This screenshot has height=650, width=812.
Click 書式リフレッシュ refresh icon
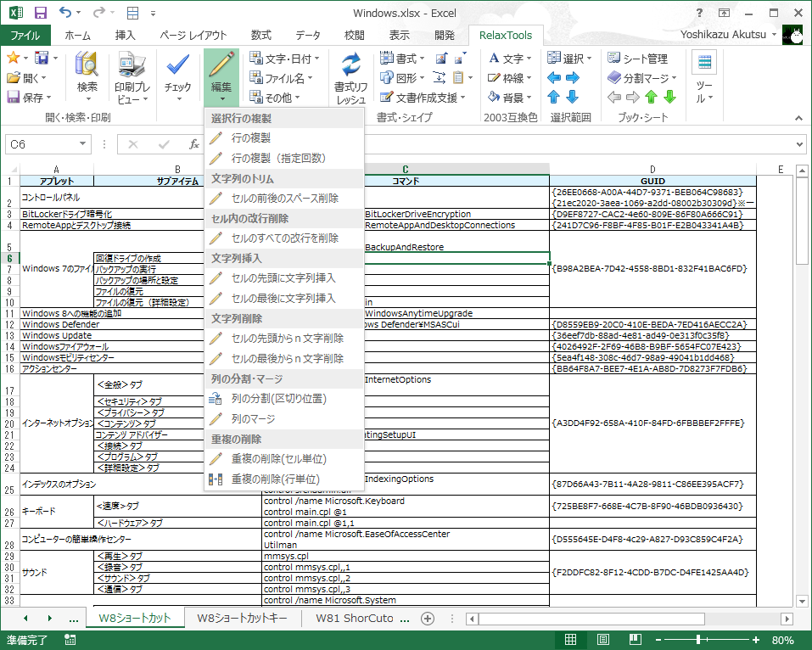pyautogui.click(x=350, y=78)
